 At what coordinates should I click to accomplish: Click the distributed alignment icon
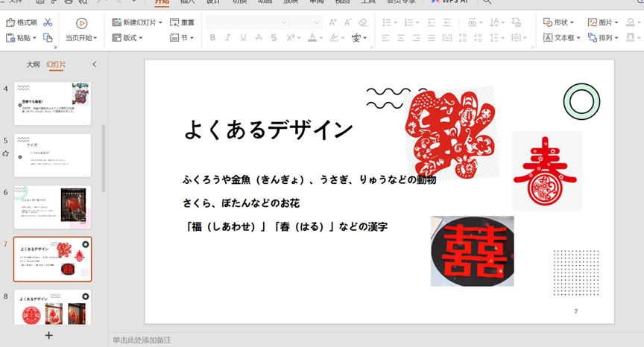(447, 38)
